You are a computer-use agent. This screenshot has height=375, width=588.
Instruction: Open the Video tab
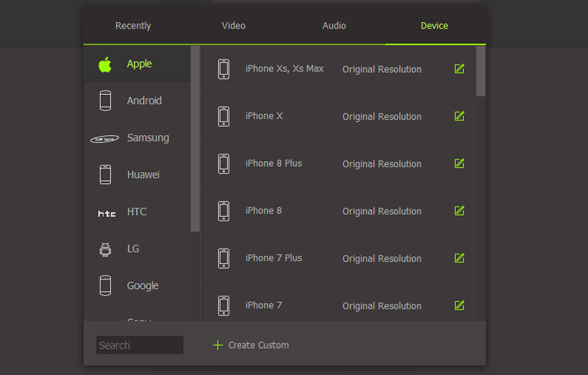pyautogui.click(x=234, y=26)
